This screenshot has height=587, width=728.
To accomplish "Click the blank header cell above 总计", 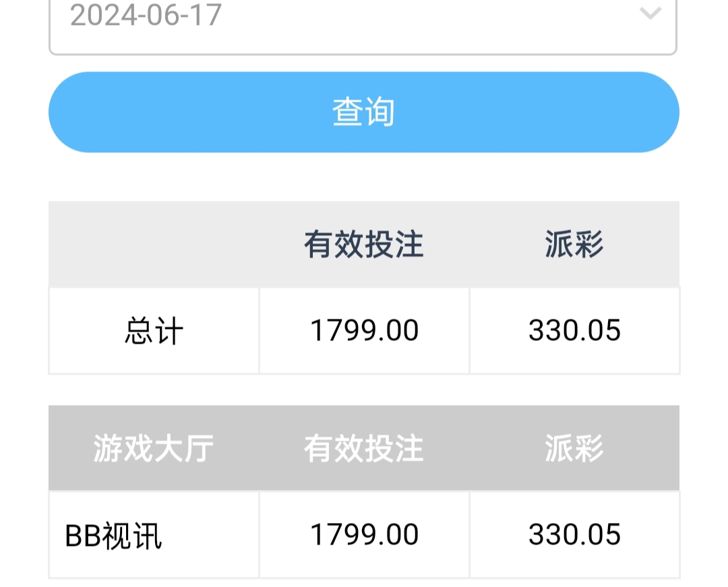I will coord(154,245).
